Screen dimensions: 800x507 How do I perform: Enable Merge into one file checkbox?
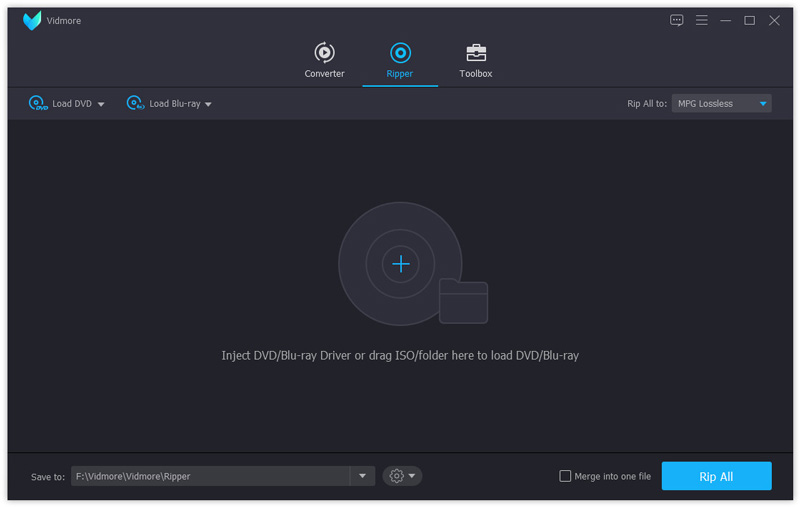click(x=565, y=476)
